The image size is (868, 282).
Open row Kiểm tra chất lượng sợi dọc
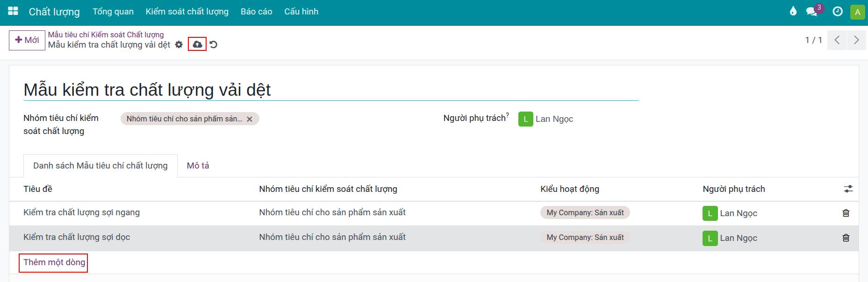(x=77, y=237)
